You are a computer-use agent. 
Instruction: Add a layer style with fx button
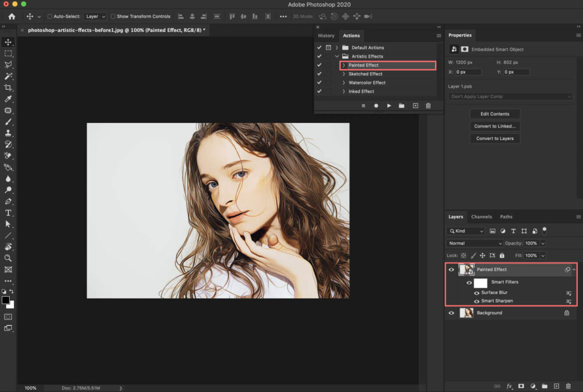(x=510, y=386)
